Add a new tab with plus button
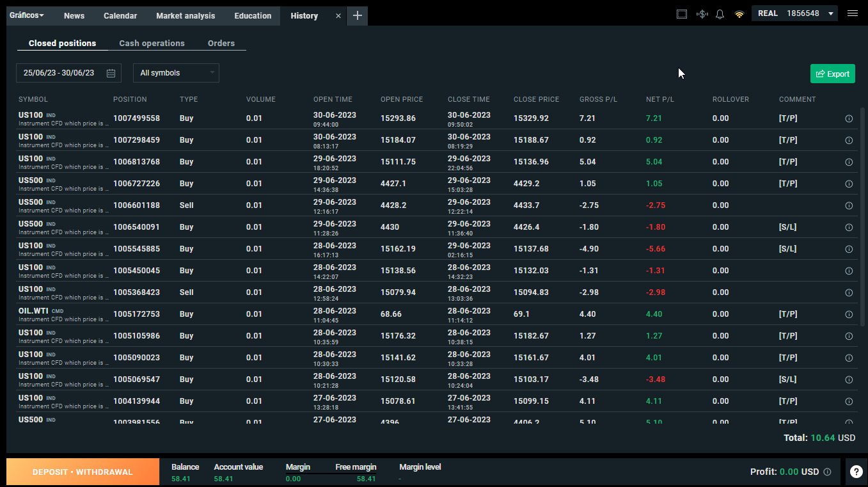Image resolution: width=868 pixels, height=487 pixels. tap(358, 16)
